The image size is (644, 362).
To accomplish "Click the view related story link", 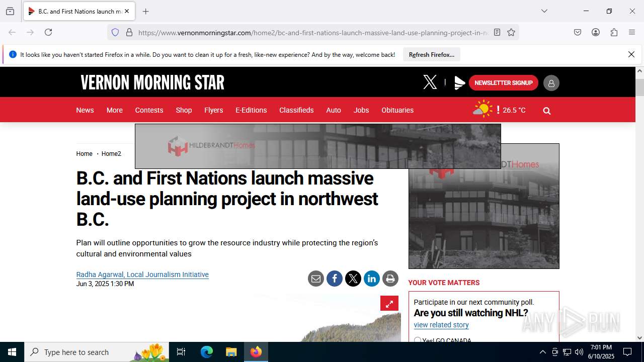I will point(441,325).
